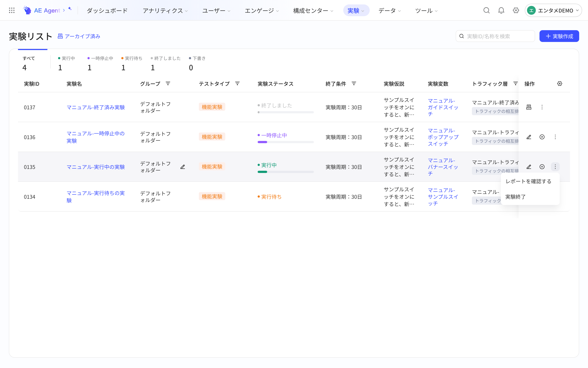
Task: Filter the 終了条件 column
Action: [354, 84]
